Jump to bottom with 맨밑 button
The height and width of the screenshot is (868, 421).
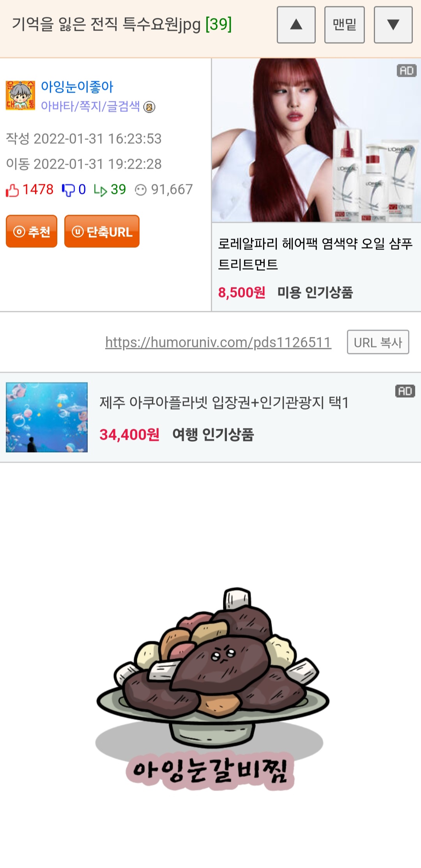coord(345,25)
